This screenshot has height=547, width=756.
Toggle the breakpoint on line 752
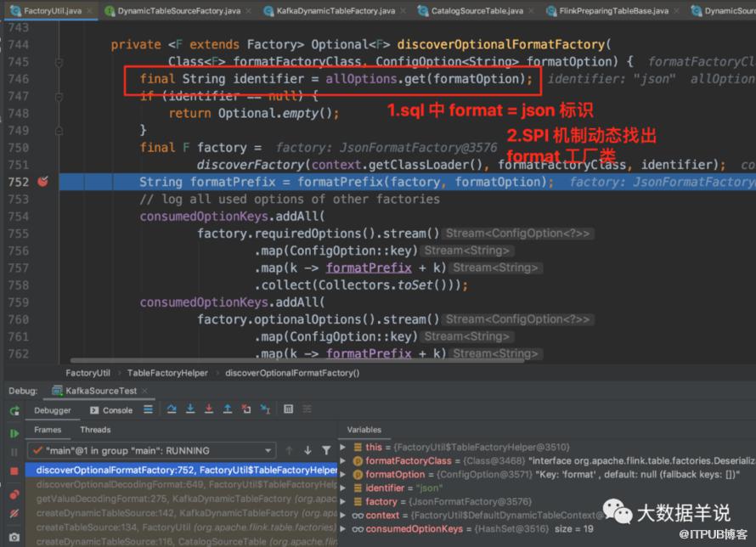[x=43, y=182]
